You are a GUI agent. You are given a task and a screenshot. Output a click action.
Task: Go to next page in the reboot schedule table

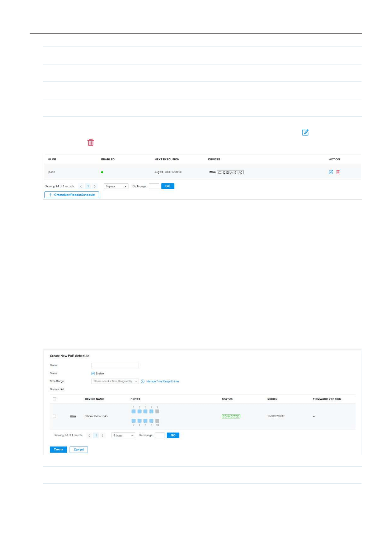pyautogui.click(x=95, y=186)
